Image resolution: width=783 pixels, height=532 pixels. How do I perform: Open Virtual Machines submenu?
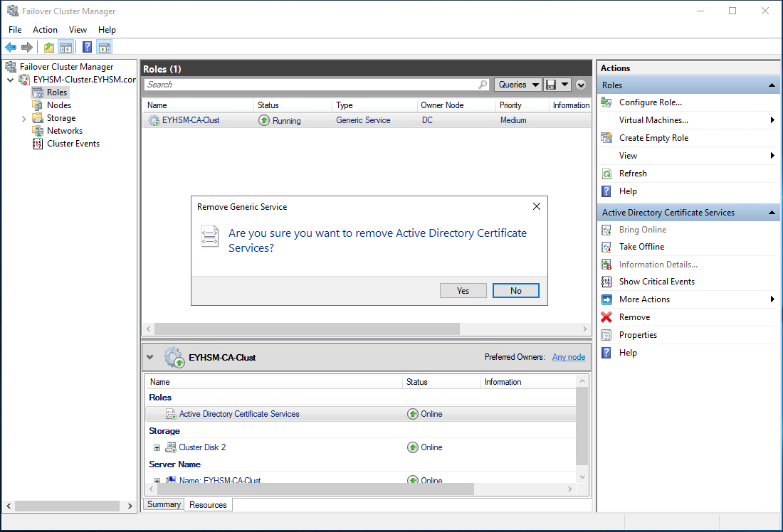(688, 120)
